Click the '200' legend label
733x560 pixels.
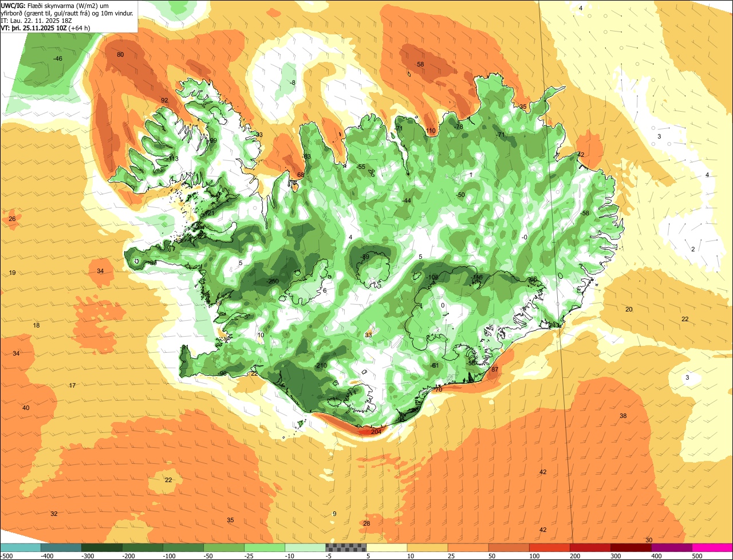click(574, 555)
